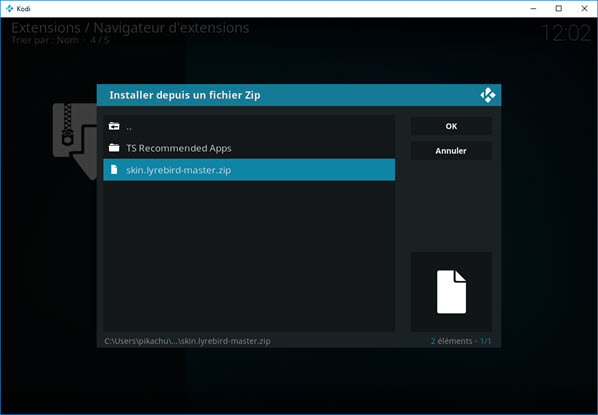Viewport: 598px width, 415px height.
Task: Click the file icon beside skin.lyrebird-master.zip
Action: (114, 169)
